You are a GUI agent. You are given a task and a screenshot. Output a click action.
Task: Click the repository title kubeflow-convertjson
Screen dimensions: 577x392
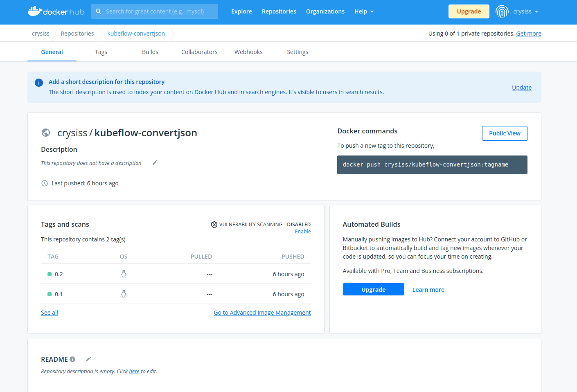[x=146, y=133]
